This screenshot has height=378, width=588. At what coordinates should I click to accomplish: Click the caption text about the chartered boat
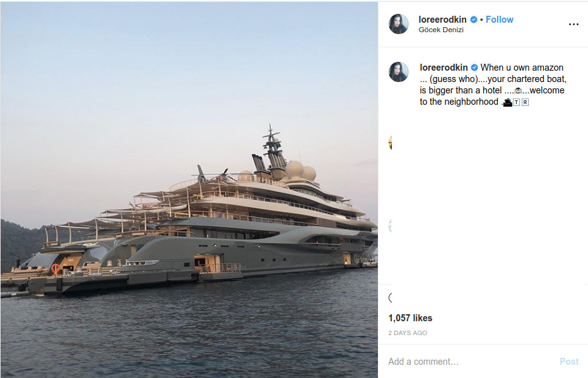492,85
